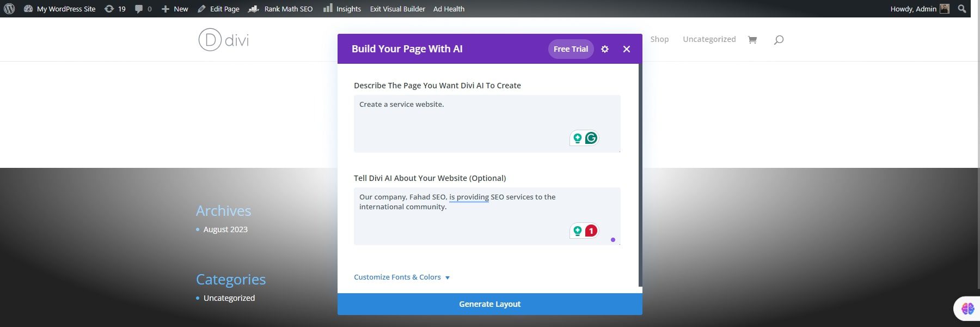The width and height of the screenshot is (980, 327).
Task: Click the website info text field
Action: point(487,216)
